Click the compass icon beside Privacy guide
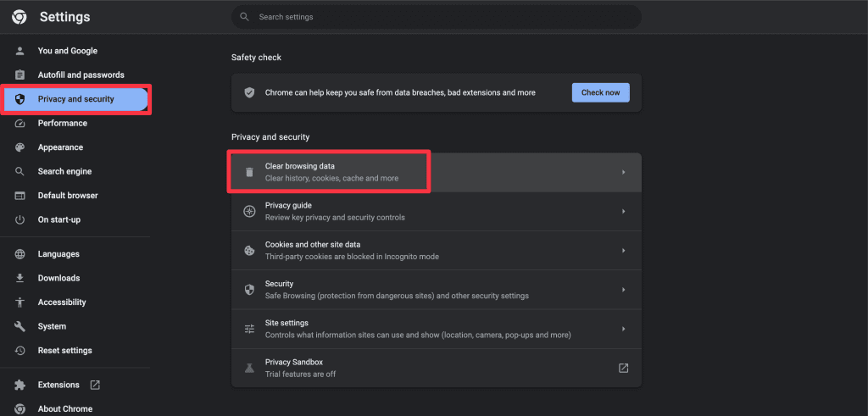The height and width of the screenshot is (416, 868). [250, 211]
